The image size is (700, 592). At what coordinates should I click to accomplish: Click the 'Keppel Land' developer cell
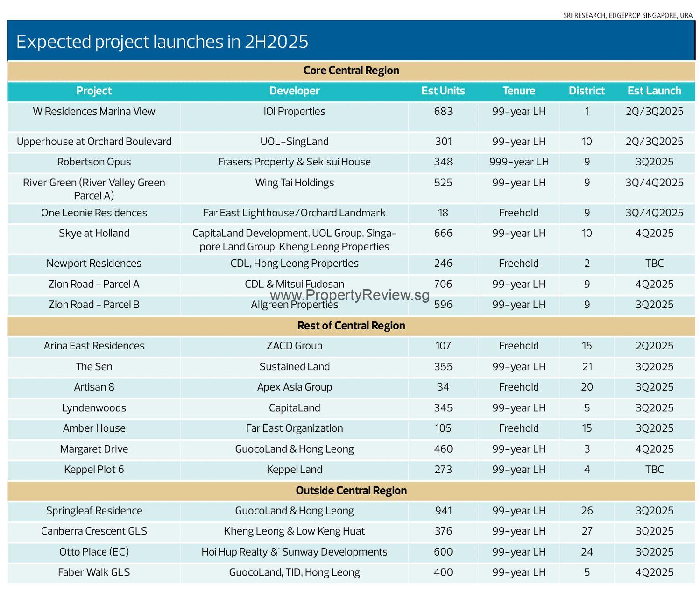click(x=294, y=470)
